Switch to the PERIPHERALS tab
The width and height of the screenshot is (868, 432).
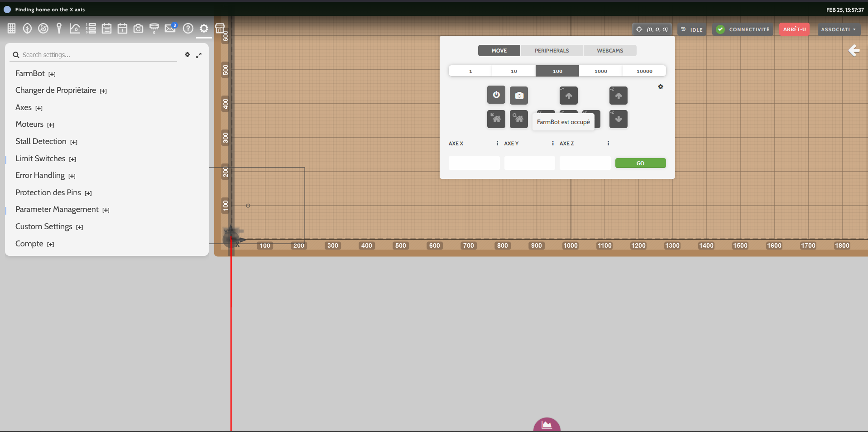click(x=551, y=51)
